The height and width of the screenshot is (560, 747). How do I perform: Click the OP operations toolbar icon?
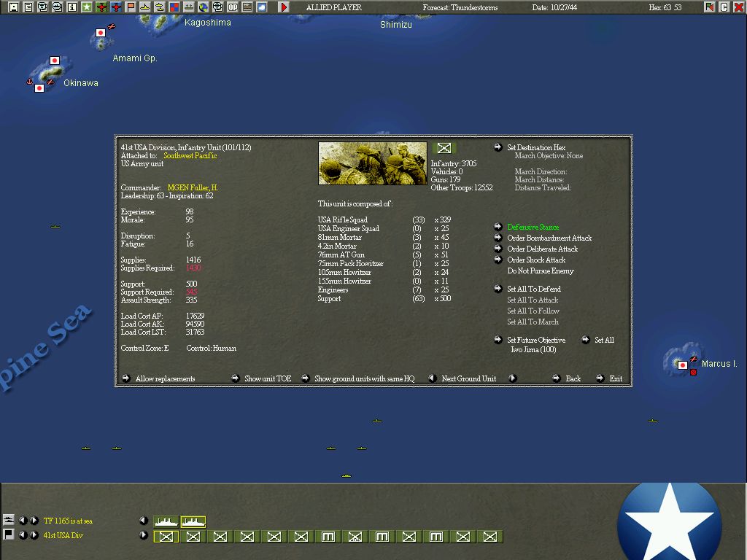click(x=233, y=7)
